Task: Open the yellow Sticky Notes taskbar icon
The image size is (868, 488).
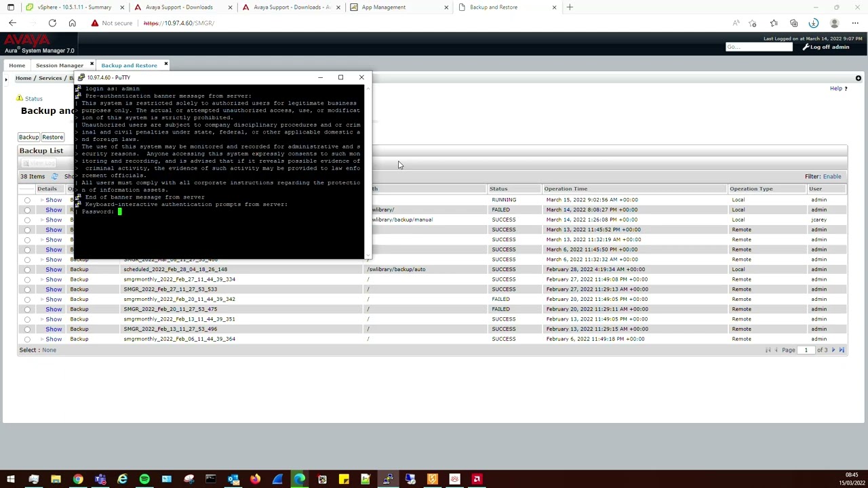Action: coord(344,479)
